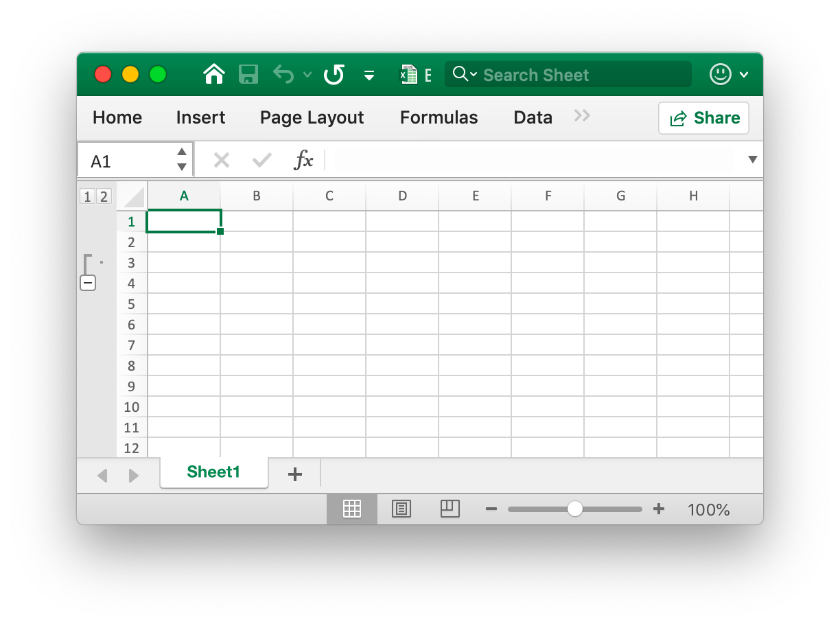
Task: Click the Excel workbook file icon
Action: click(x=410, y=75)
